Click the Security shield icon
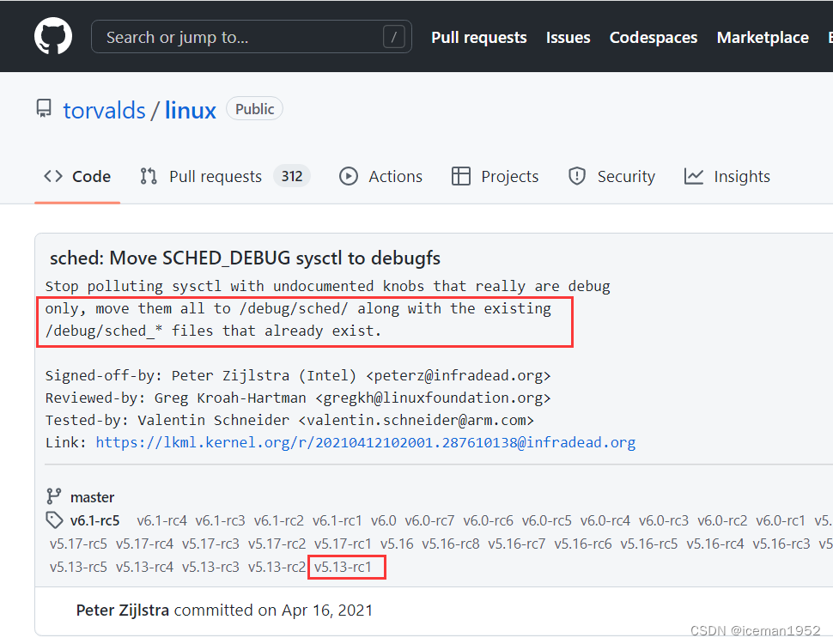Screen dimensions: 833x644 tap(577, 176)
